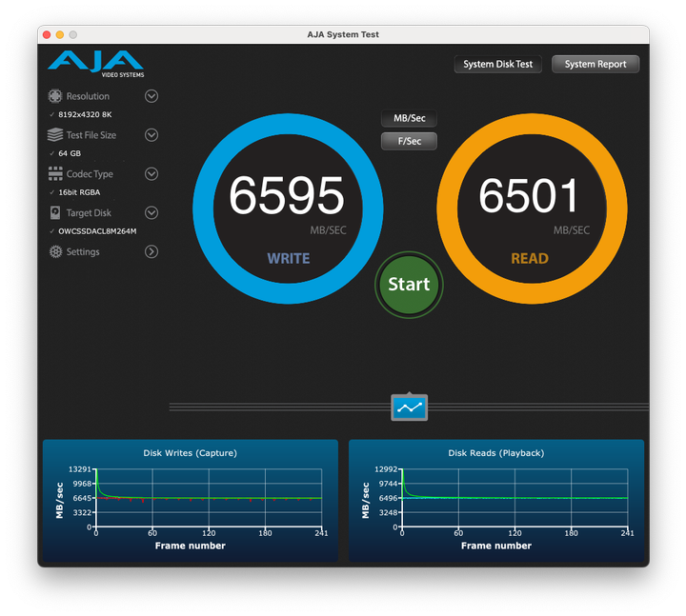Switch units to F/Sec
Image resolution: width=686 pixels, height=616 pixels.
tap(409, 141)
